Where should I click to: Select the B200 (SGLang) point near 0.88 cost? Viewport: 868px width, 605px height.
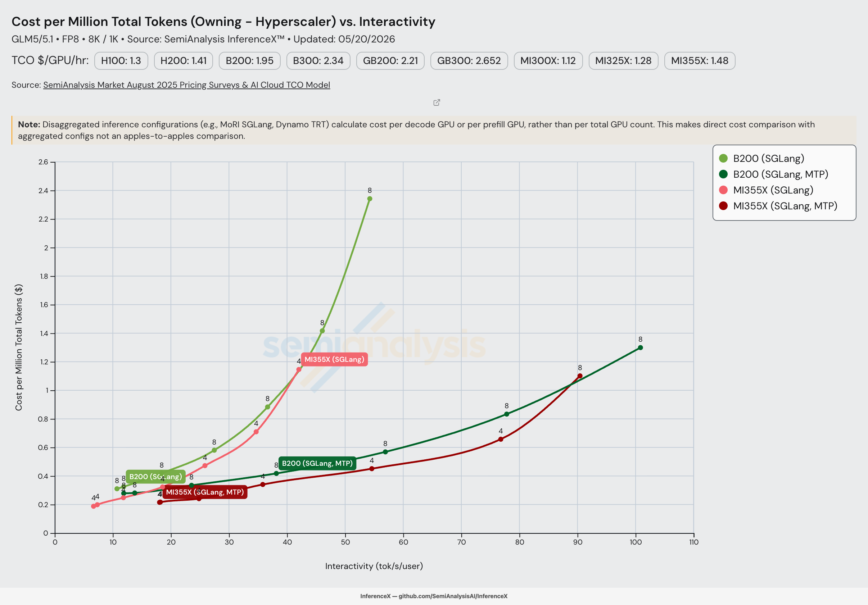268,407
